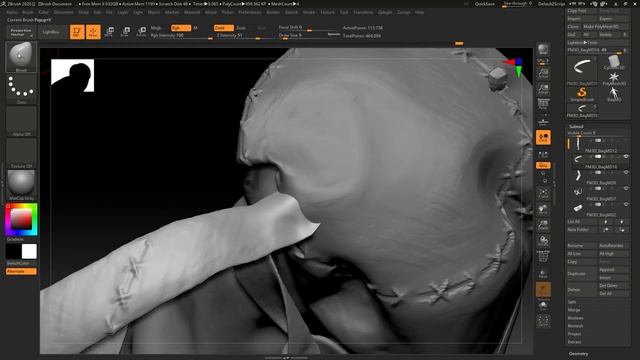
Task: Open the Color menu
Action: pyautogui.click(x=43, y=13)
